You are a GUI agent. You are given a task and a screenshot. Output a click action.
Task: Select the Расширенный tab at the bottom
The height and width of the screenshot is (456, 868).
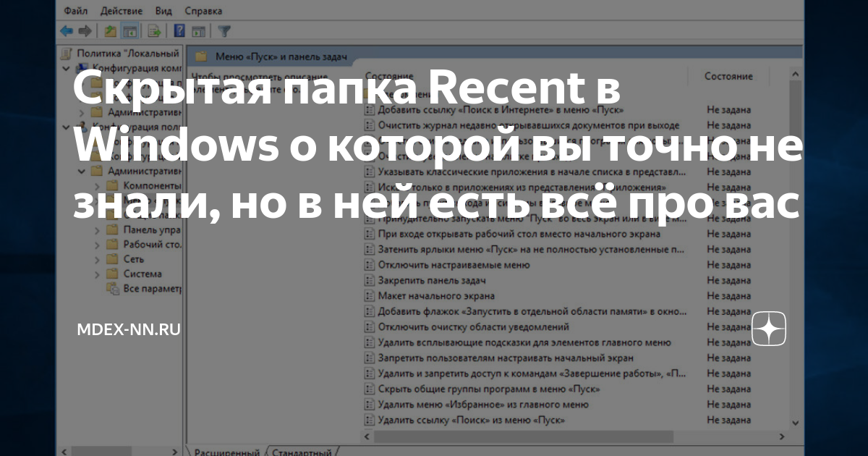click(x=226, y=451)
